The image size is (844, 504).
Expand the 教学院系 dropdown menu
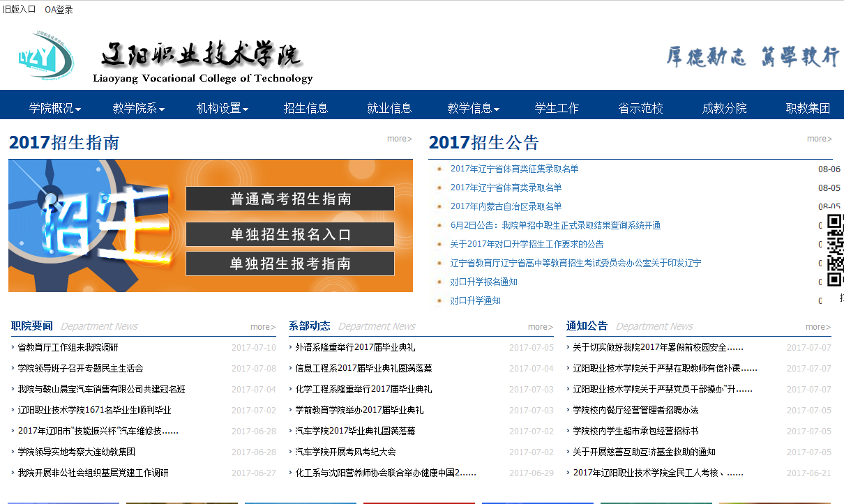pyautogui.click(x=139, y=108)
